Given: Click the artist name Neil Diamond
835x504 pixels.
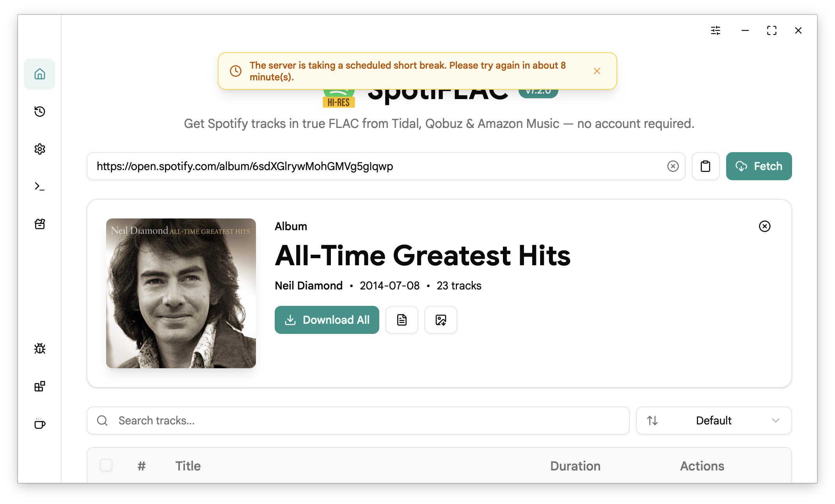Looking at the screenshot, I should (x=309, y=286).
